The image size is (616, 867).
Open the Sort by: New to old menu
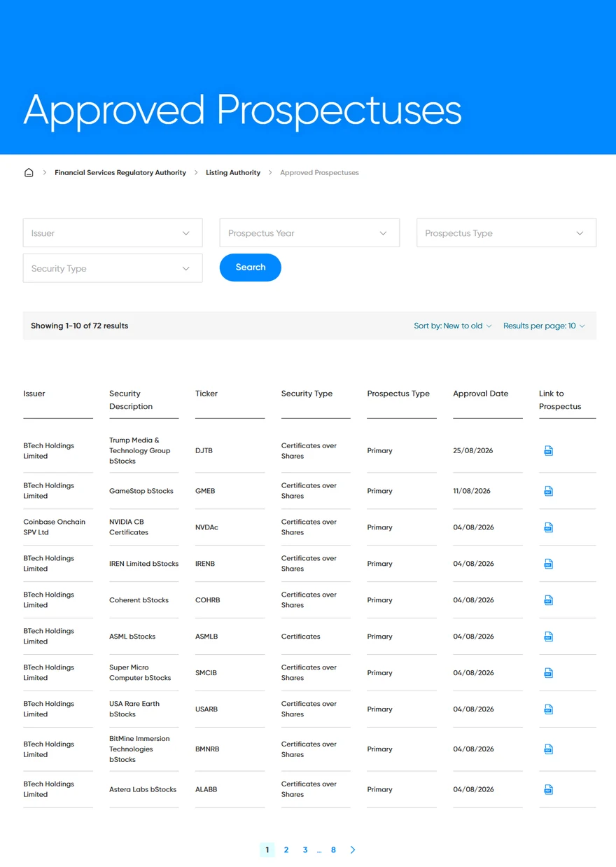click(453, 326)
